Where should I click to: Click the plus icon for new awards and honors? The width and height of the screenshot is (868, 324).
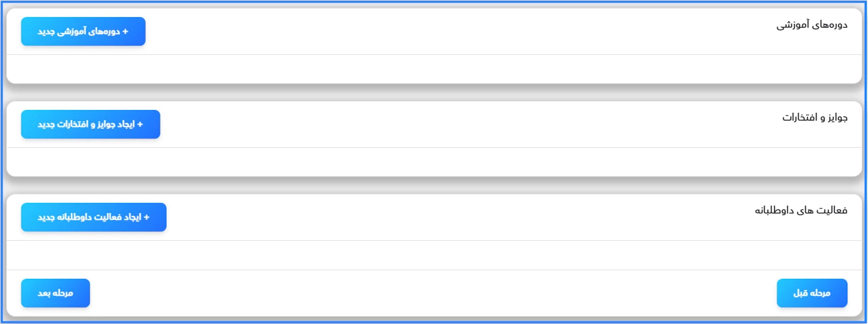click(x=140, y=125)
